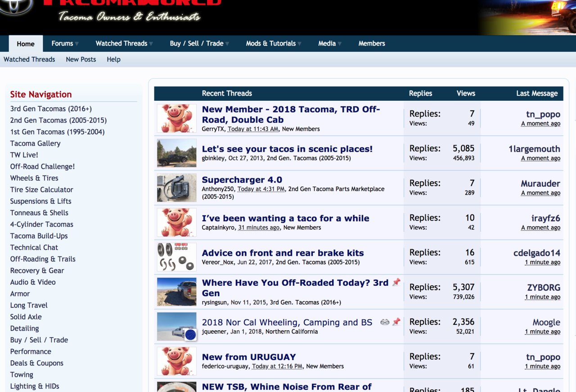Open Armor sidebar link

[x=20, y=293]
